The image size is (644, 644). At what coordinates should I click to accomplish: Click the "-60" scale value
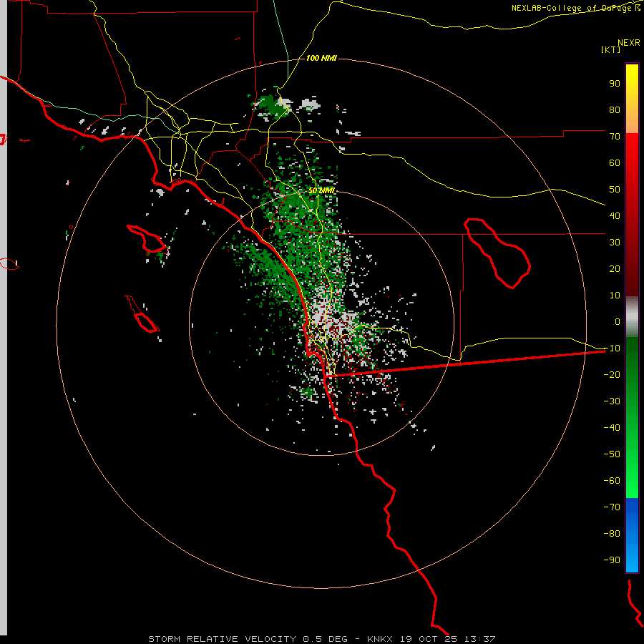612,481
